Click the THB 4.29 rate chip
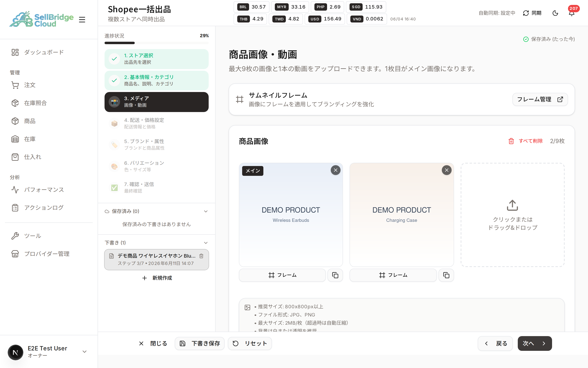588x368 pixels. 250,19
